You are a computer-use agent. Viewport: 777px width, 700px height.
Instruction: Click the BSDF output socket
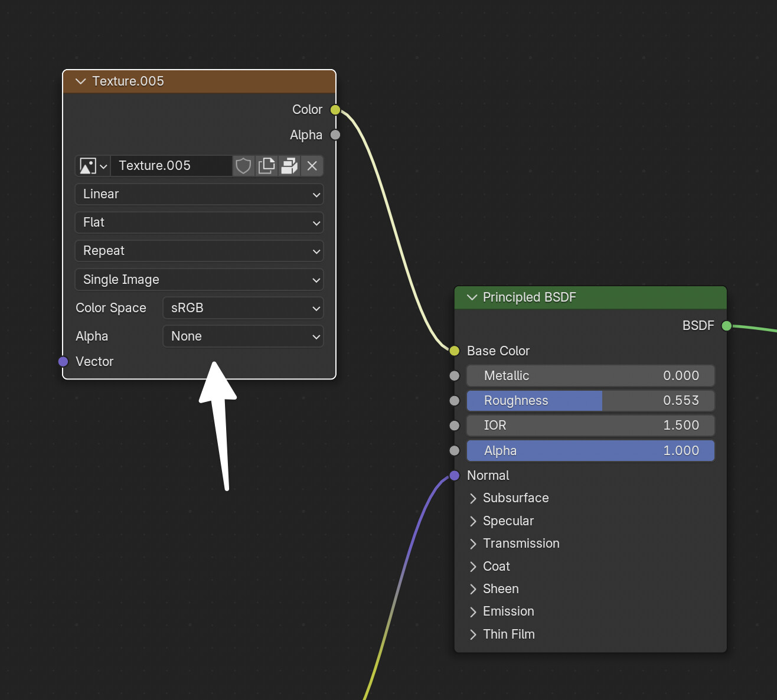pyautogui.click(x=727, y=326)
